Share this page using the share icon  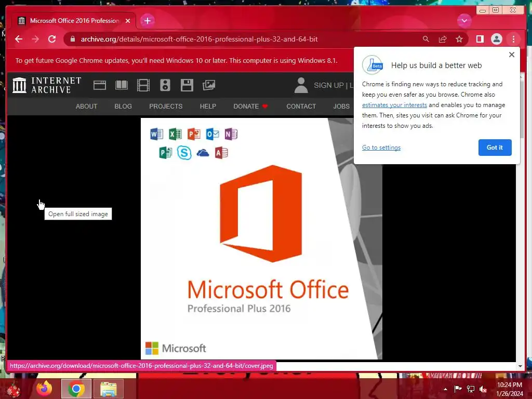point(443,39)
